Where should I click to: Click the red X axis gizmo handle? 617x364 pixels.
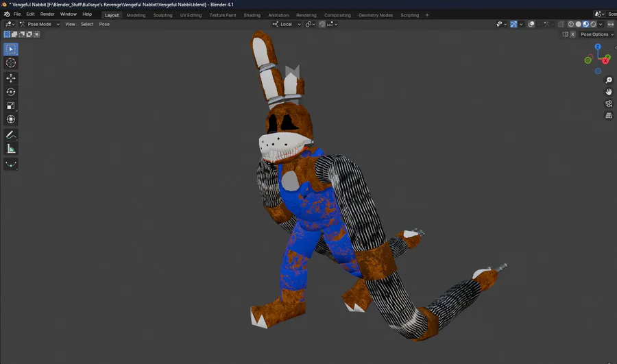605,60
